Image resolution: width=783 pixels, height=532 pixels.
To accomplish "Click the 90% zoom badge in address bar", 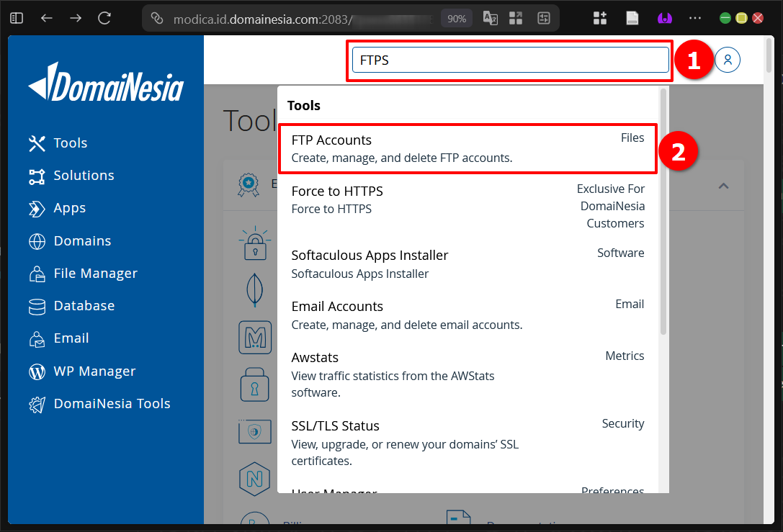I will [456, 18].
